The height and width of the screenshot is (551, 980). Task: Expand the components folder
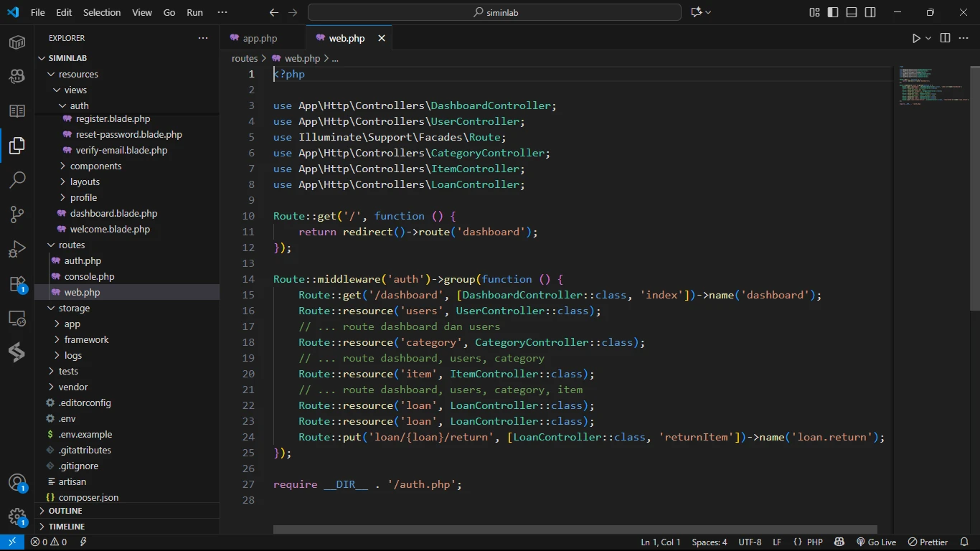[95, 166]
